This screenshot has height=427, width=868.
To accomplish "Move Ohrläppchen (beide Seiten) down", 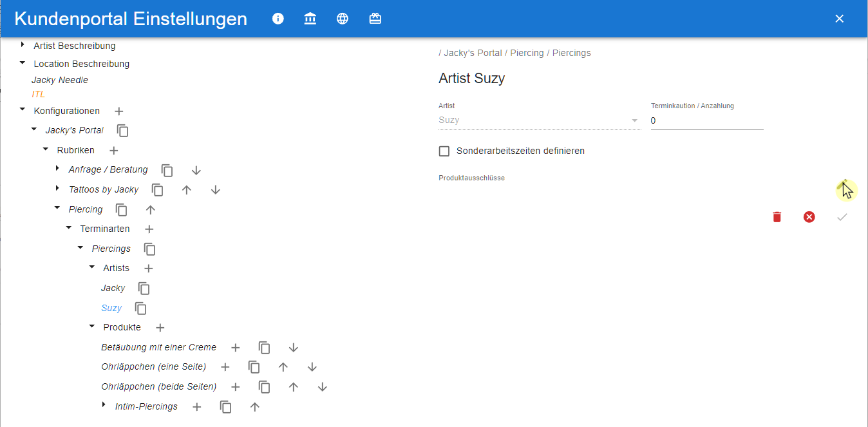I will click(323, 387).
